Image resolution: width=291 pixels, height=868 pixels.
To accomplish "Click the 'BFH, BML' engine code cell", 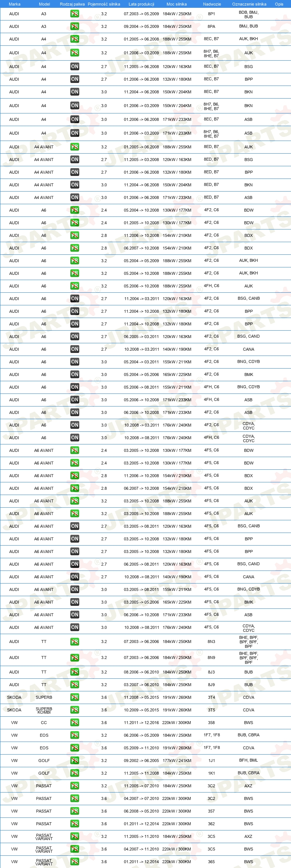I will pyautogui.click(x=249, y=760).
